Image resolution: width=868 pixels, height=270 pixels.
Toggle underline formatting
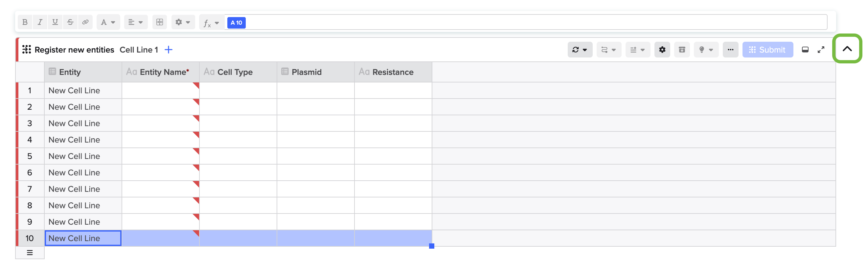click(55, 22)
